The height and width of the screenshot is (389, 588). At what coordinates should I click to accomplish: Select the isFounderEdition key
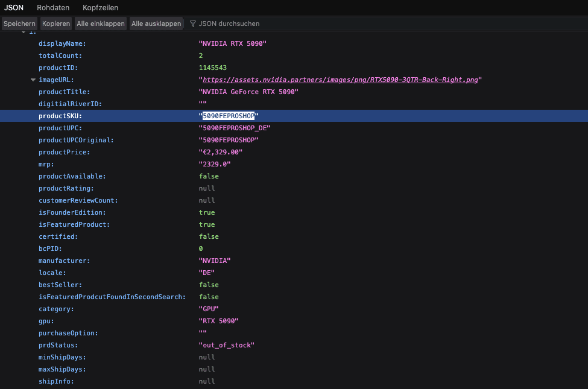click(72, 212)
